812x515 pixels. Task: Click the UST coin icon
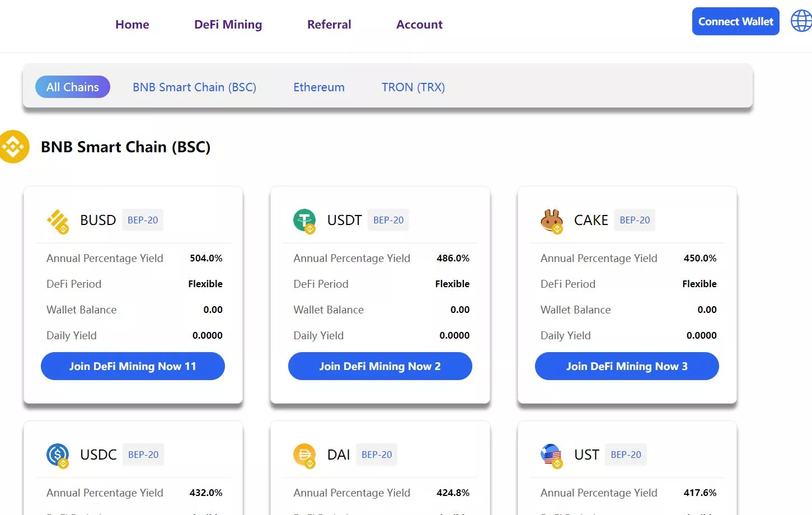pyautogui.click(x=551, y=455)
